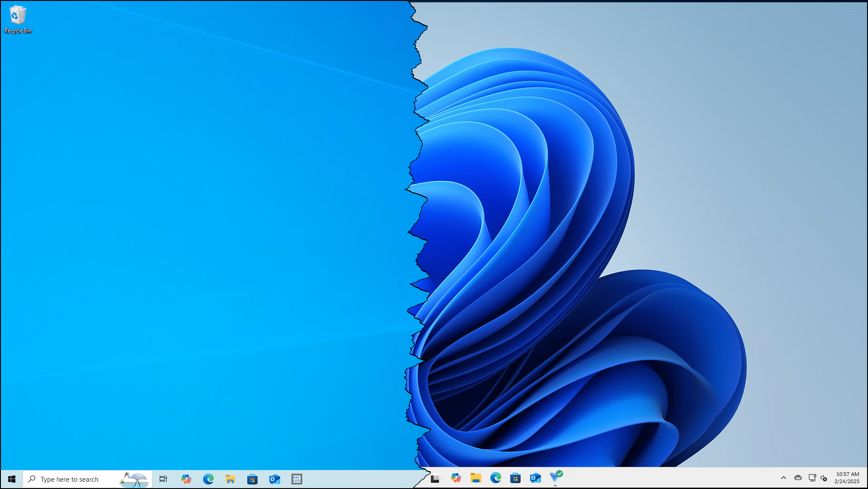This screenshot has height=489, width=868.
Task: Click the pinned app with green checkmark badge
Action: click(x=555, y=478)
